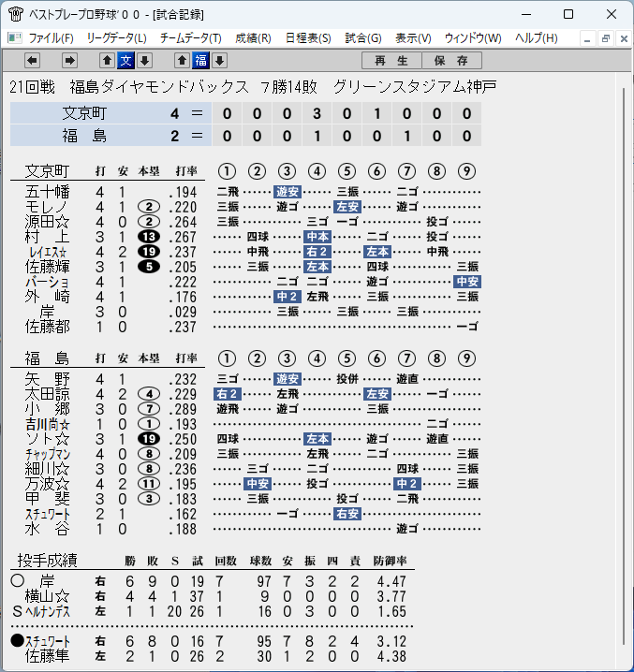Select pitcher 岸 row in 投手成績

pyautogui.click(x=213, y=581)
